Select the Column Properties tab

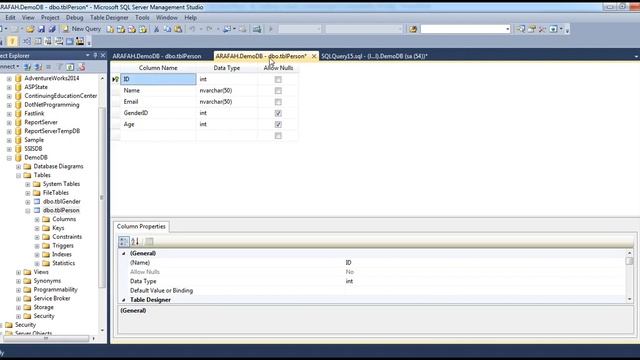[141, 226]
